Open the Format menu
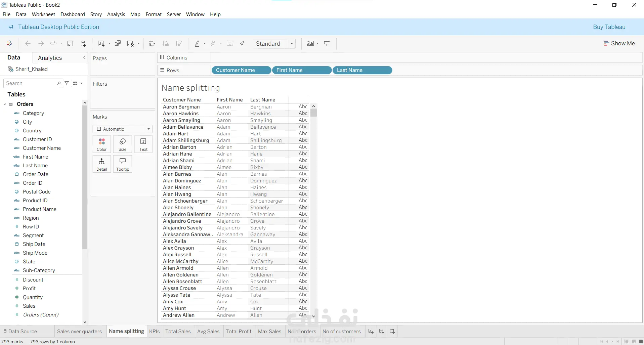 154,14
